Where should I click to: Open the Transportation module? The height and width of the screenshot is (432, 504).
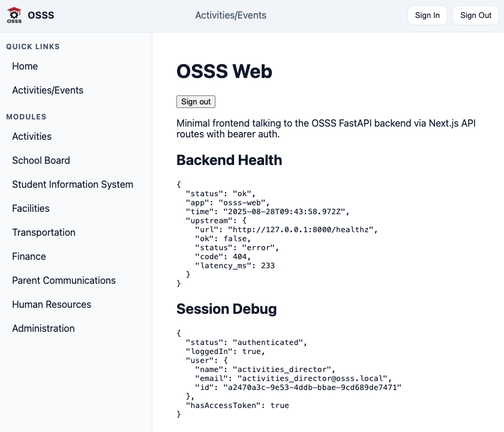(x=44, y=232)
